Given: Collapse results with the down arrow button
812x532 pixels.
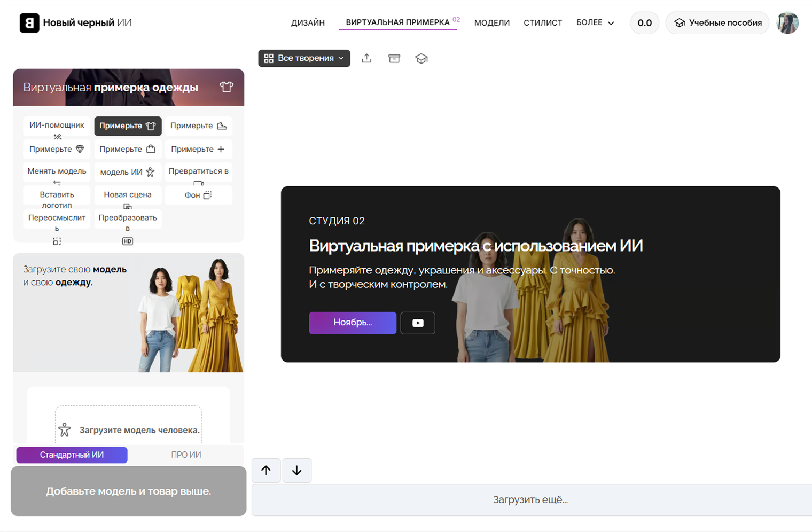Looking at the screenshot, I should click(x=296, y=470).
